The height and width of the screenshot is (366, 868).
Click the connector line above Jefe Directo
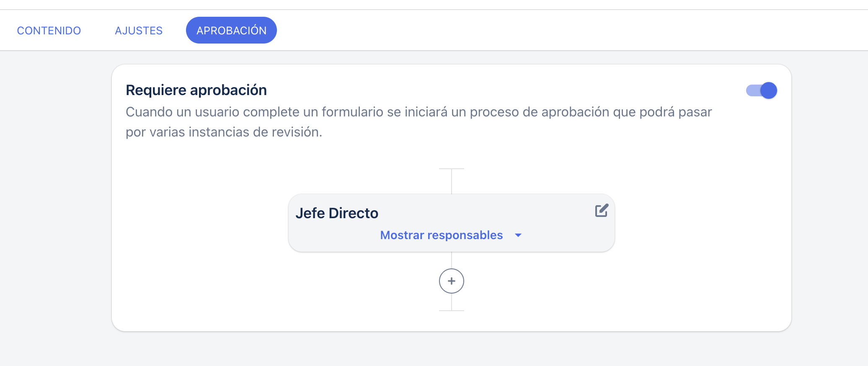click(x=452, y=181)
